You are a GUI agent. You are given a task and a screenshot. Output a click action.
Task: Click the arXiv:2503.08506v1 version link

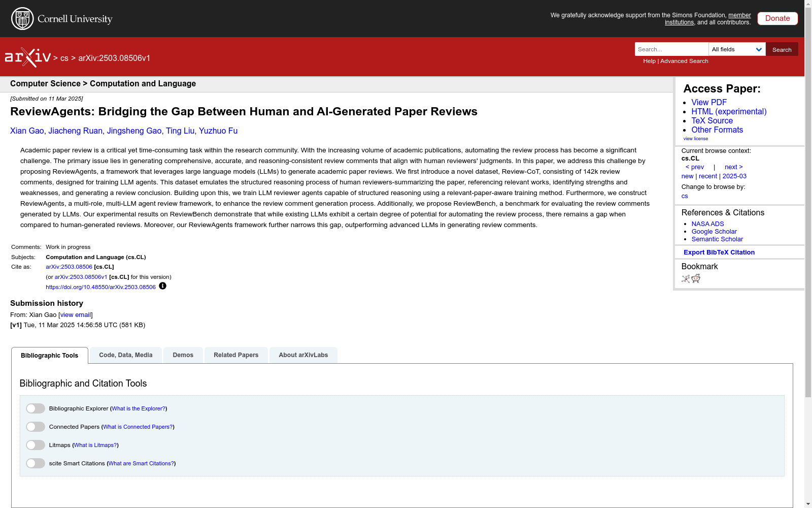(x=81, y=277)
